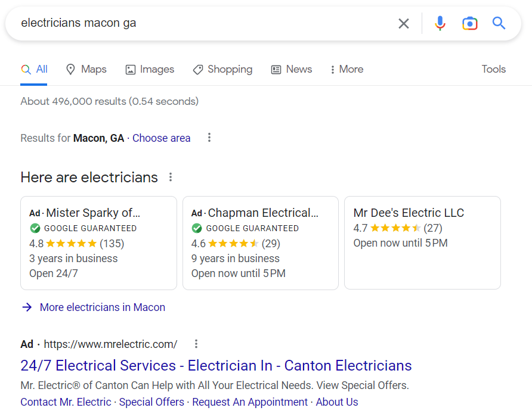Switch to the Images tab
Viewport: 532px width, 420px height.
coord(150,69)
